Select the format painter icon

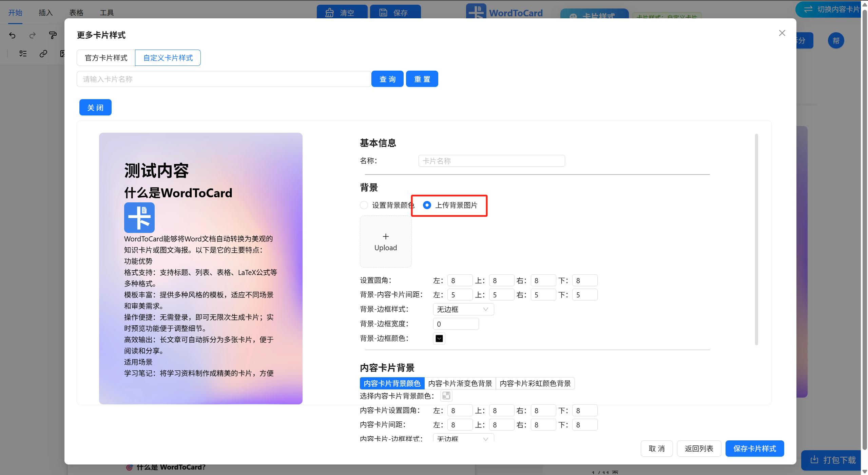pyautogui.click(x=53, y=35)
